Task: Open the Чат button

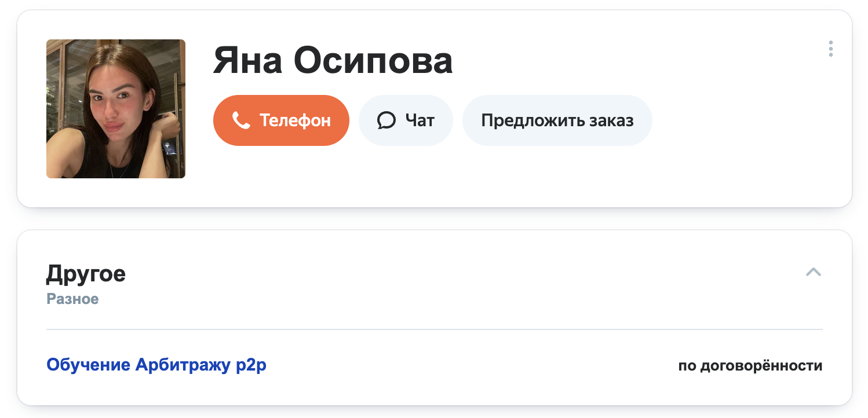Action: (x=406, y=120)
